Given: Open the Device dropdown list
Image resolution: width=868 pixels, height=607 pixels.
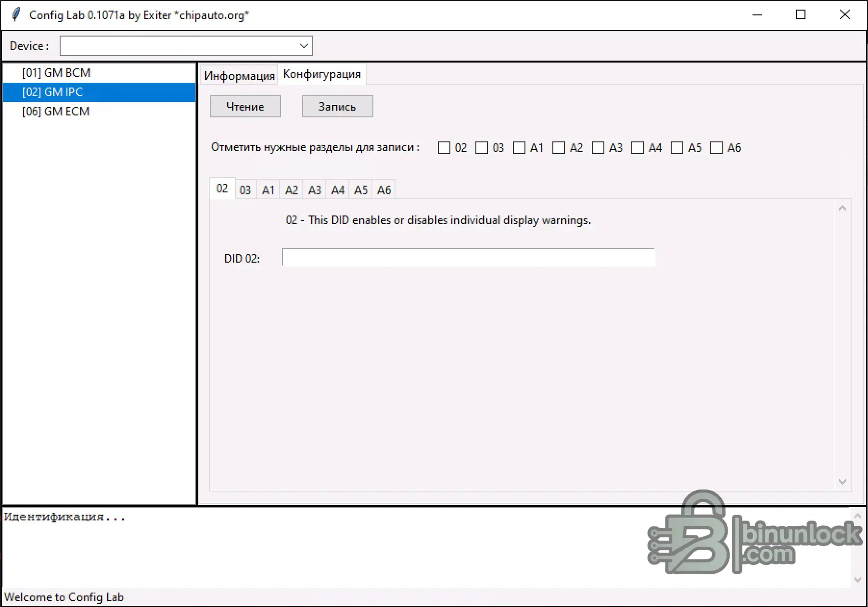Looking at the screenshot, I should click(304, 46).
